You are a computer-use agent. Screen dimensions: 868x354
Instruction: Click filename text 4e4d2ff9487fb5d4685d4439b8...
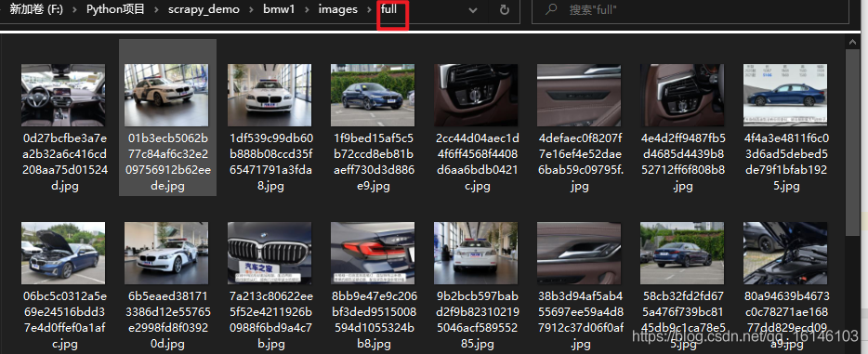tap(682, 162)
